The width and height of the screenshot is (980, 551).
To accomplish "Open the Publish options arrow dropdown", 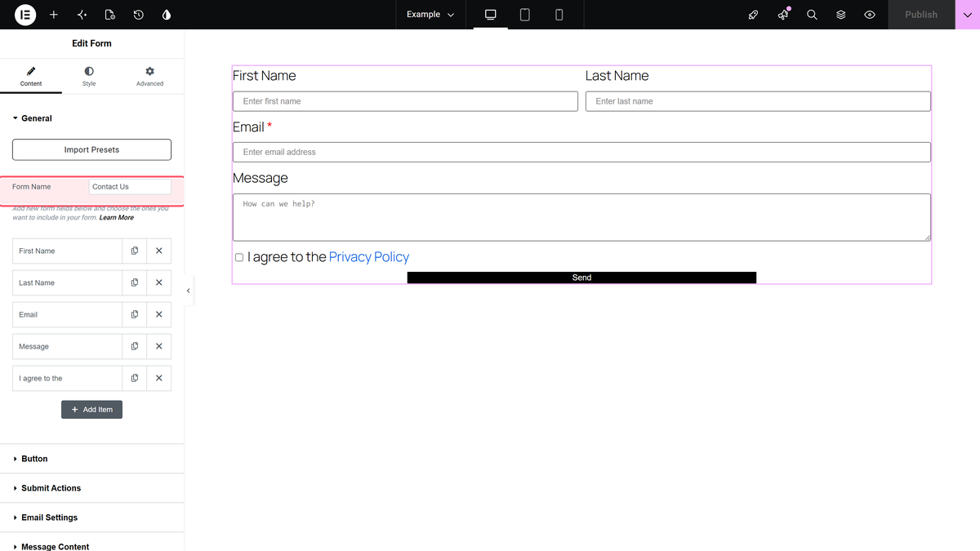I will click(967, 15).
